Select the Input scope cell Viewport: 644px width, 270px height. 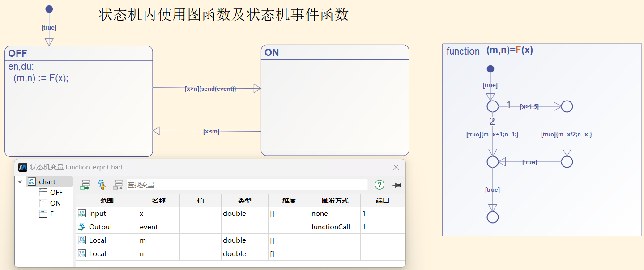click(x=107, y=214)
